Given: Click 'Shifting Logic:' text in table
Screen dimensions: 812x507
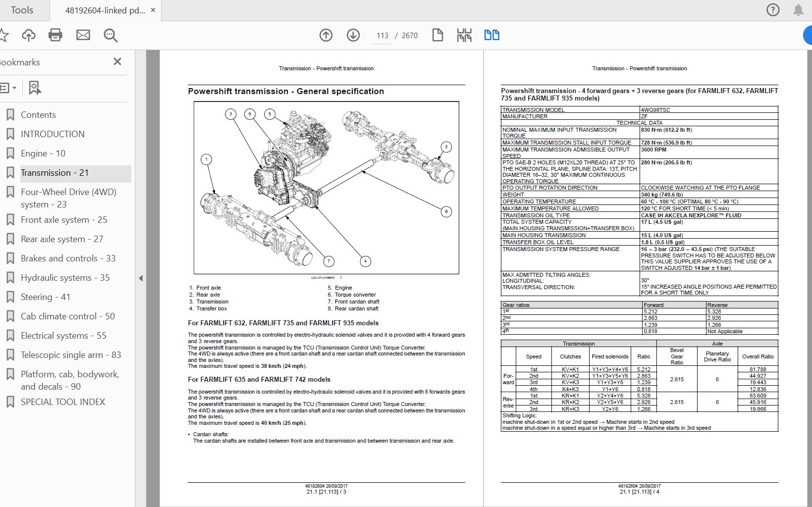Looking at the screenshot, I should pos(519,415).
